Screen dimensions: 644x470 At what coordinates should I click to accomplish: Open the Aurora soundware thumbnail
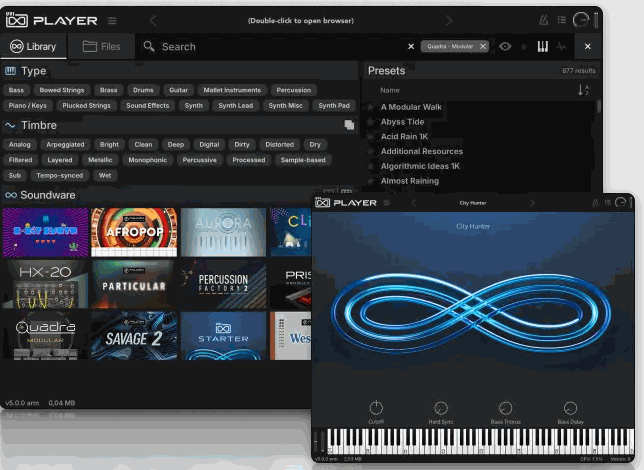[x=223, y=232]
